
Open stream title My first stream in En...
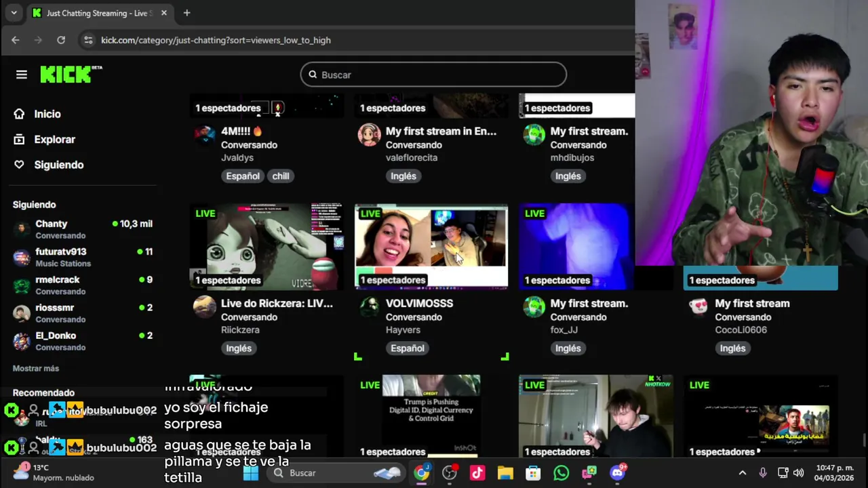tap(441, 131)
